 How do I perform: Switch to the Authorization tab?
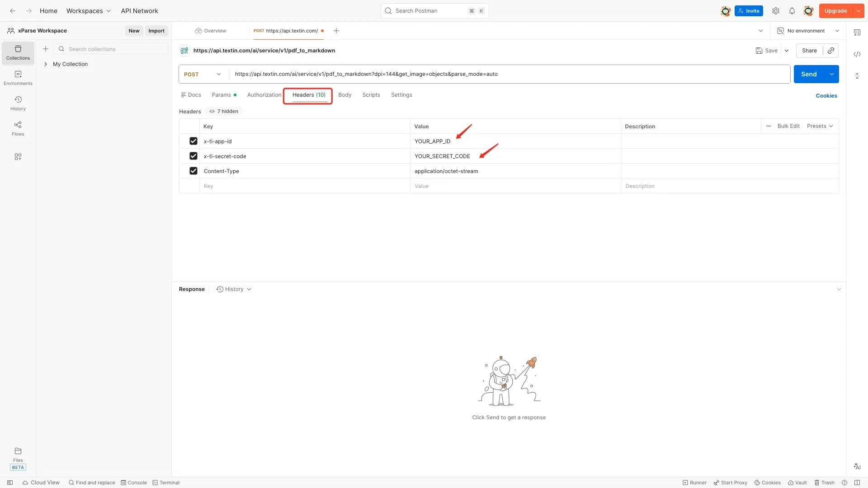point(264,95)
